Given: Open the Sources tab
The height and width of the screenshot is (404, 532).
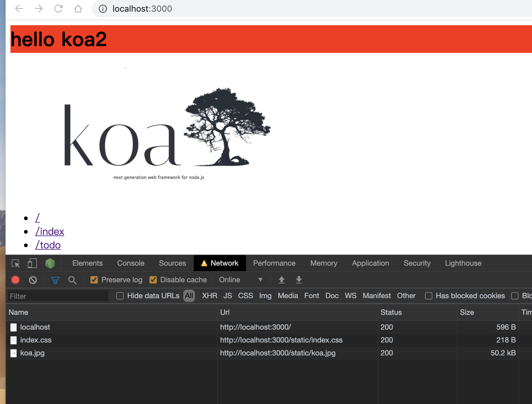Looking at the screenshot, I should click(x=173, y=263).
